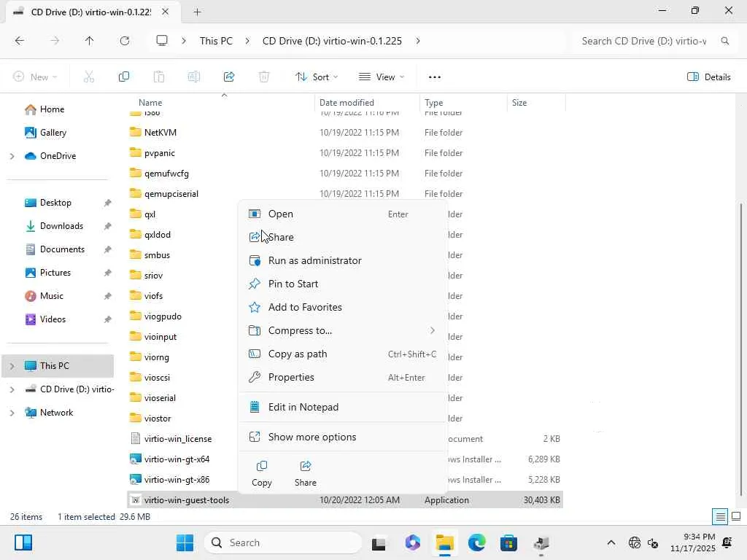
Task: Open Downloads quick access folder
Action: pyautogui.click(x=61, y=226)
